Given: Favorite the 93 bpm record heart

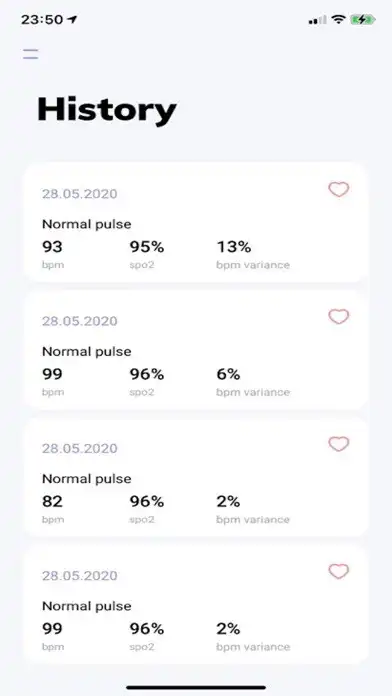Looking at the screenshot, I should (339, 190).
